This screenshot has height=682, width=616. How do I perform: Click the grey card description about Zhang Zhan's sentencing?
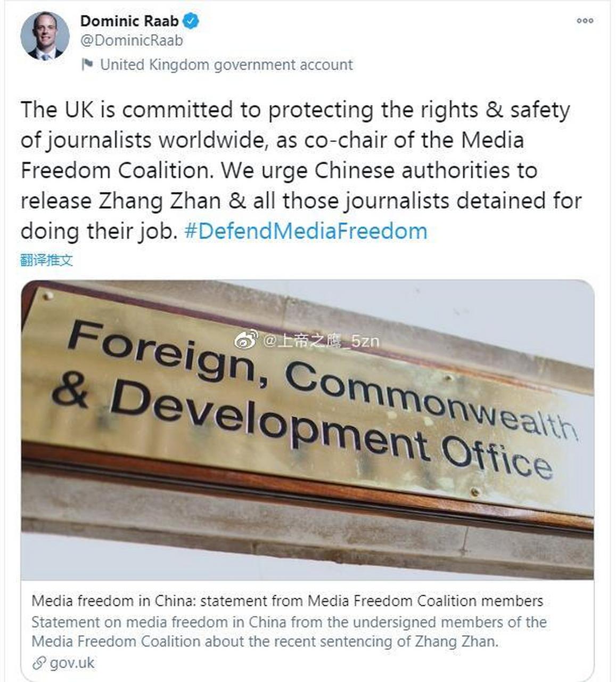pyautogui.click(x=289, y=631)
